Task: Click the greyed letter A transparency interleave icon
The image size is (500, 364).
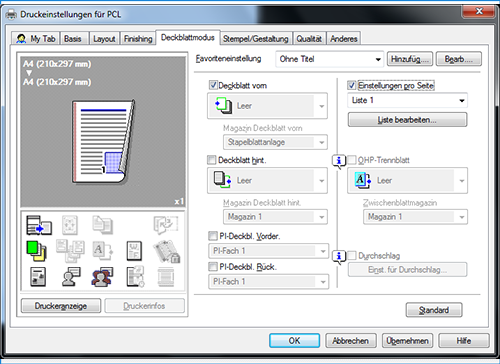Action: [x=103, y=251]
